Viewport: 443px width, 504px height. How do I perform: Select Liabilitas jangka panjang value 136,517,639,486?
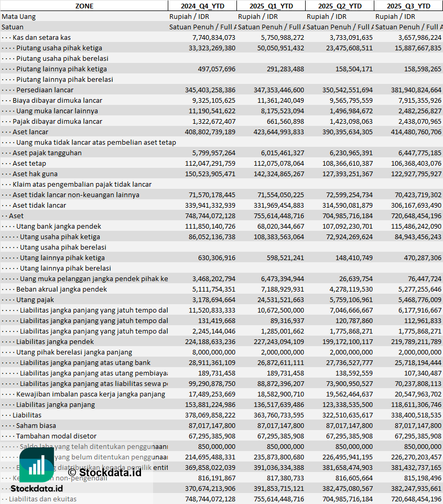[x=279, y=405]
